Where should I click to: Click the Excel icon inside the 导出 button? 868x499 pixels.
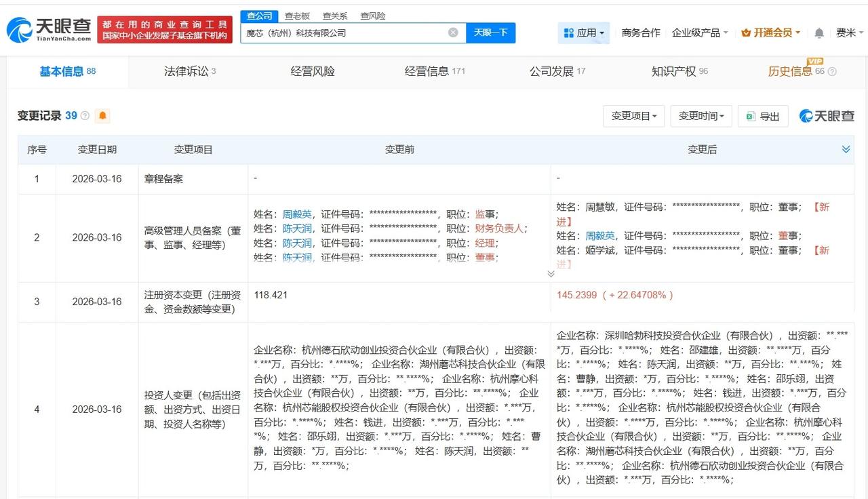pos(749,116)
